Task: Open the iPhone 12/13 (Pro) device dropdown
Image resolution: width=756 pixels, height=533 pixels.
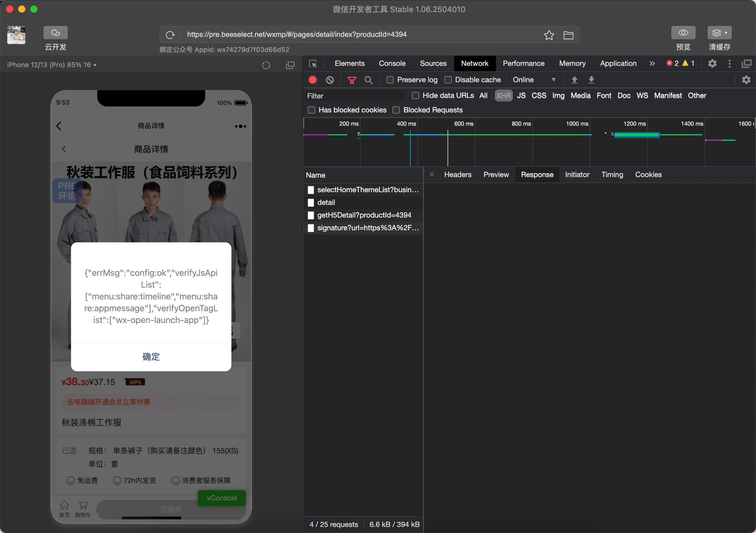Action: click(x=52, y=65)
